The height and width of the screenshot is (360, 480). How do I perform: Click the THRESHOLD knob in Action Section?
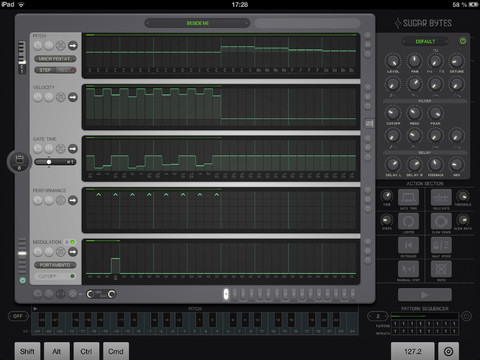(463, 196)
